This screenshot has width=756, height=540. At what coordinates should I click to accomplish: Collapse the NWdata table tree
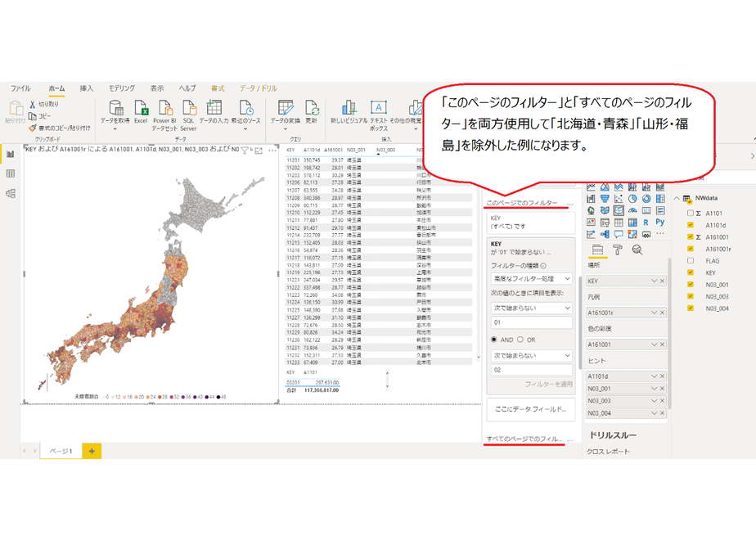pos(677,198)
